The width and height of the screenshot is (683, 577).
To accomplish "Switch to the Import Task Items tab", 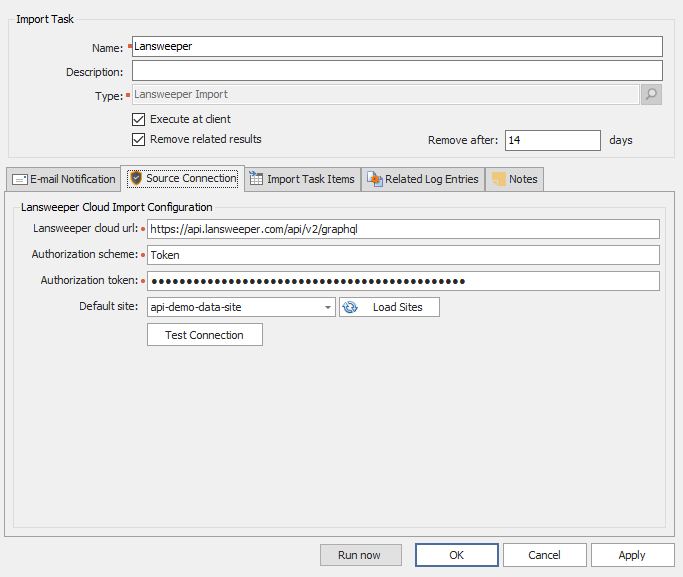I will (302, 179).
